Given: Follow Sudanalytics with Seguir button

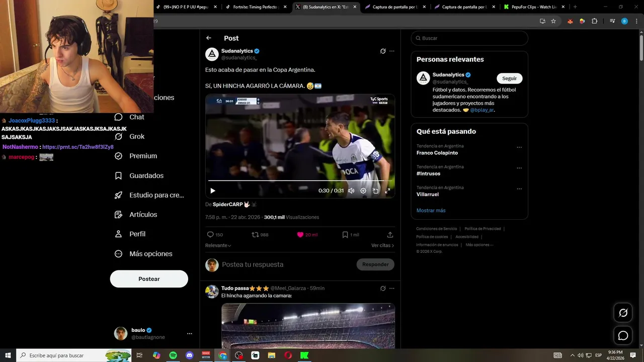Looking at the screenshot, I should tap(510, 78).
